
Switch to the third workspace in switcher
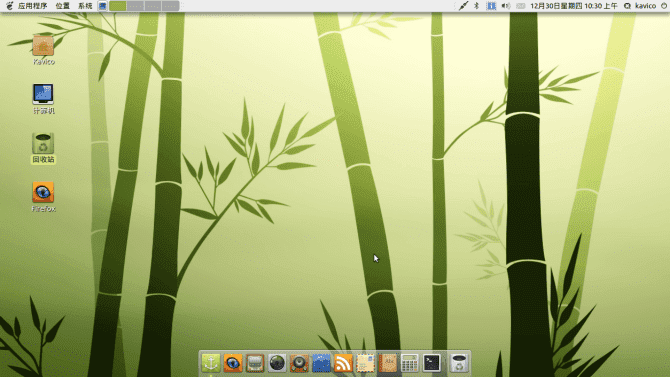[153, 6]
